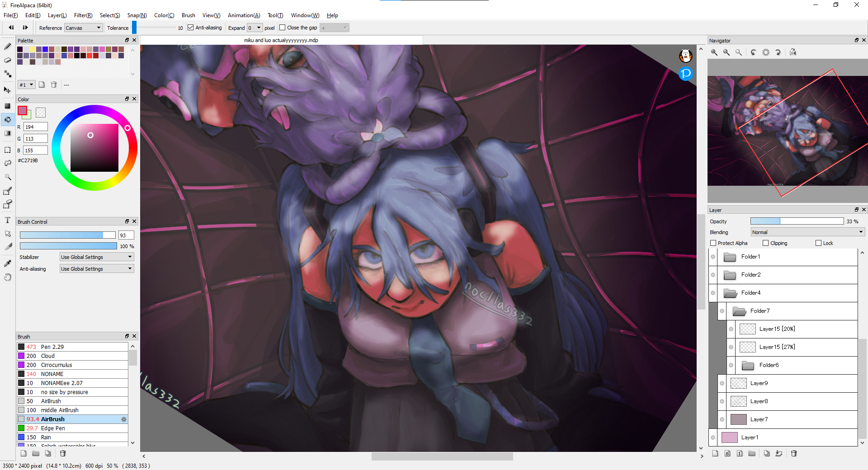Select the Select Pen tool

click(x=8, y=191)
